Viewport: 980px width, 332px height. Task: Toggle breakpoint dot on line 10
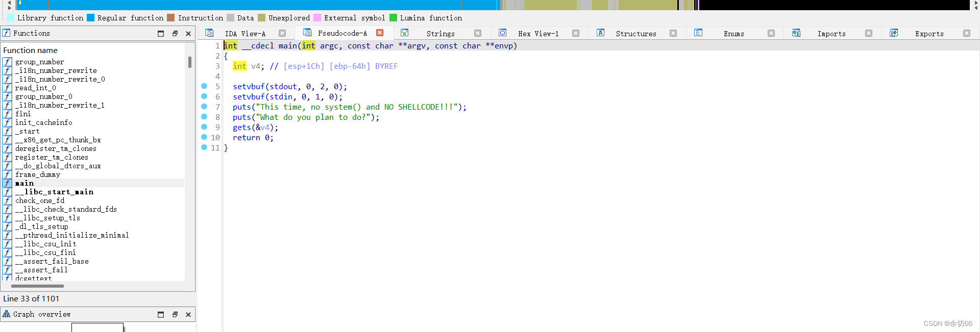[x=204, y=137]
